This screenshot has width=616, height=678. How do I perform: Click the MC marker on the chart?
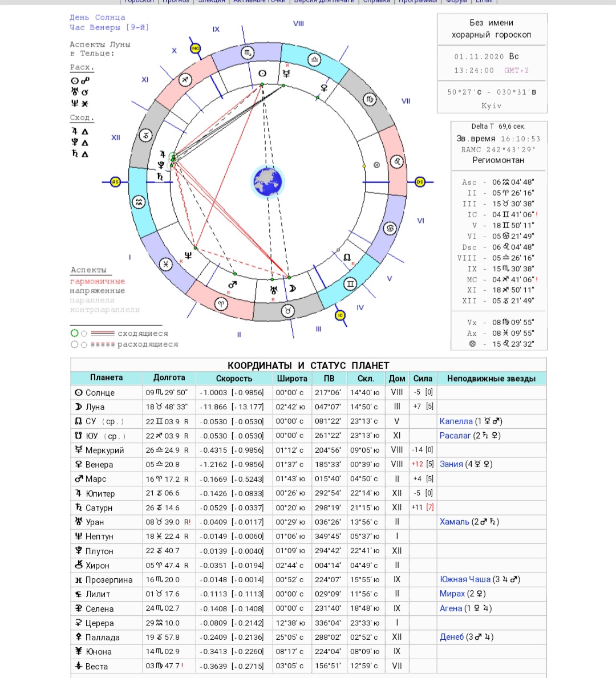pyautogui.click(x=196, y=48)
